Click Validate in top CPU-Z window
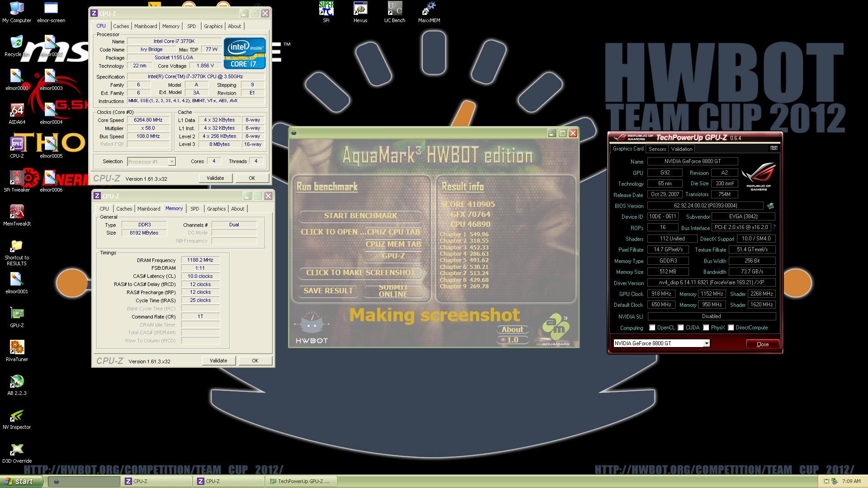 [x=215, y=178]
